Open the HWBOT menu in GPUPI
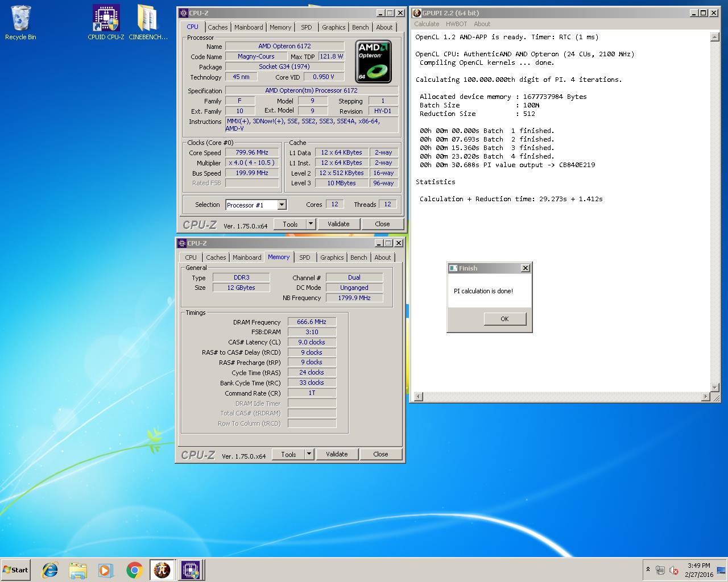The width and height of the screenshot is (728, 582). coord(456,24)
